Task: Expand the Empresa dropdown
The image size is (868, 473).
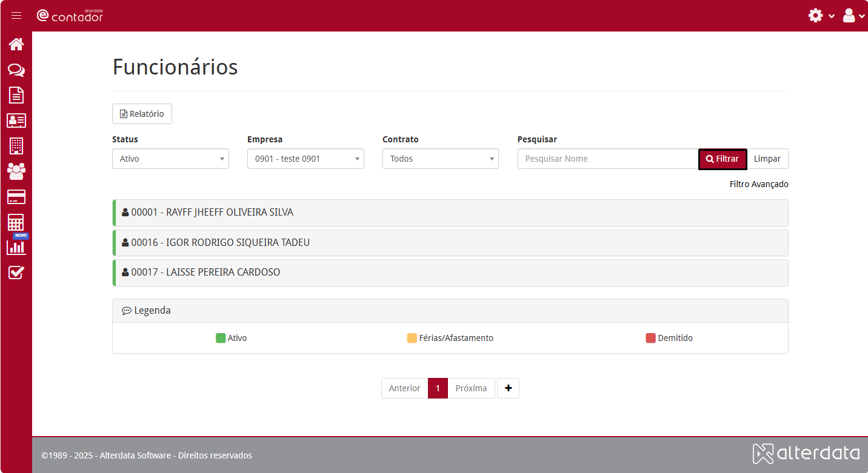Action: coord(305,159)
